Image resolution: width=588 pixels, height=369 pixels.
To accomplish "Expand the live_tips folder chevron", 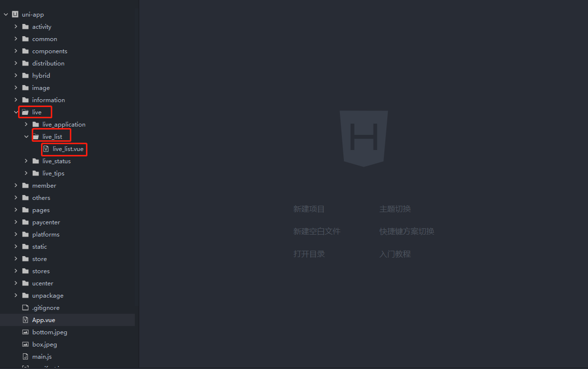I will 26,174.
